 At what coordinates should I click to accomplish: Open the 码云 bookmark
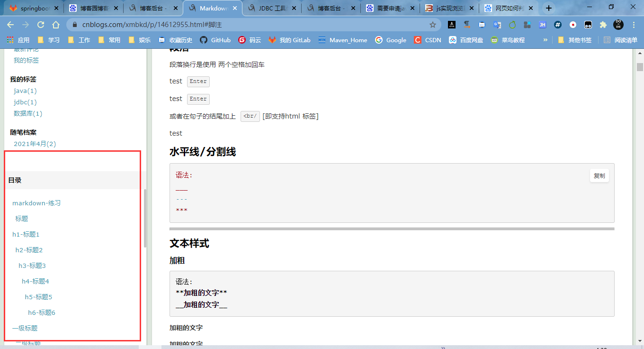point(250,40)
